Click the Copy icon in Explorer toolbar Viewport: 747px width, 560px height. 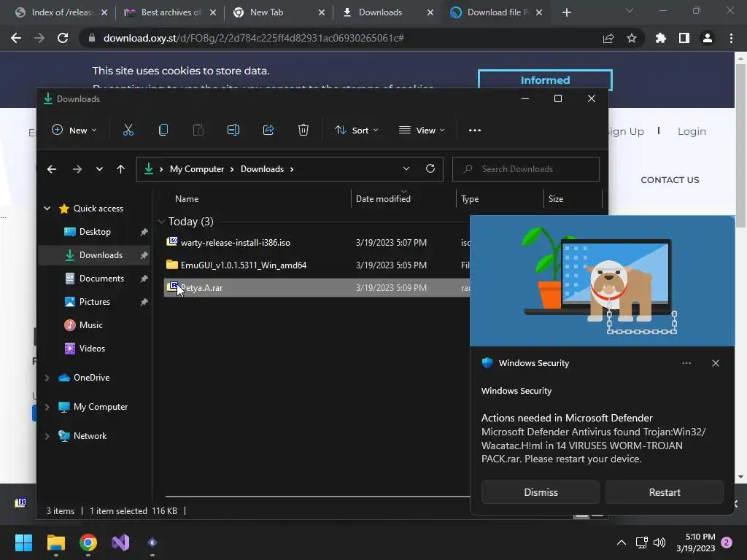point(163,130)
